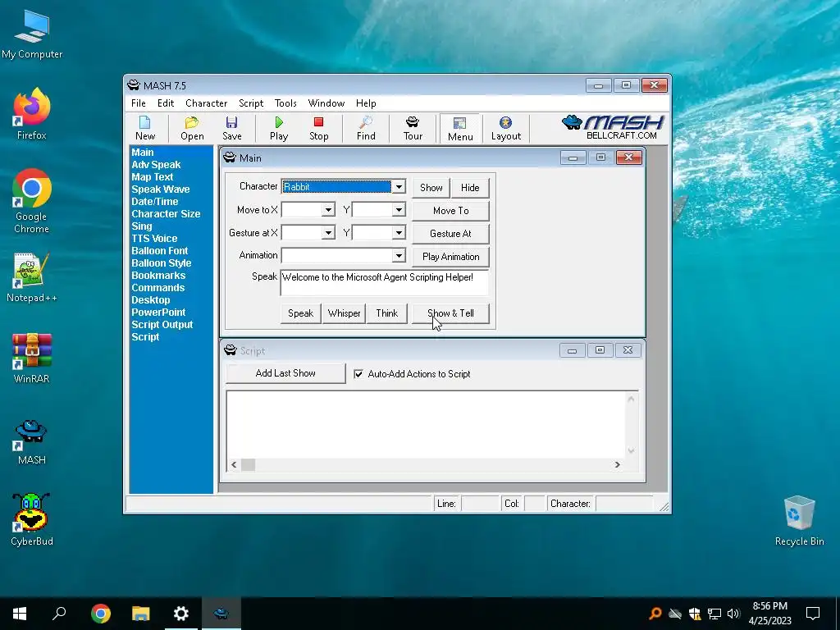Open the WinRAR desktop icon
This screenshot has width=840, height=630.
(32, 358)
